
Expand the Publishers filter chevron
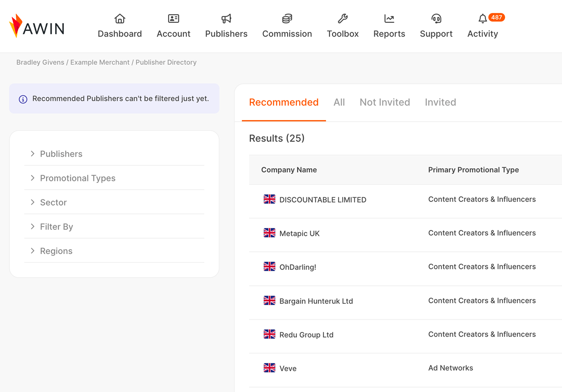click(x=33, y=154)
